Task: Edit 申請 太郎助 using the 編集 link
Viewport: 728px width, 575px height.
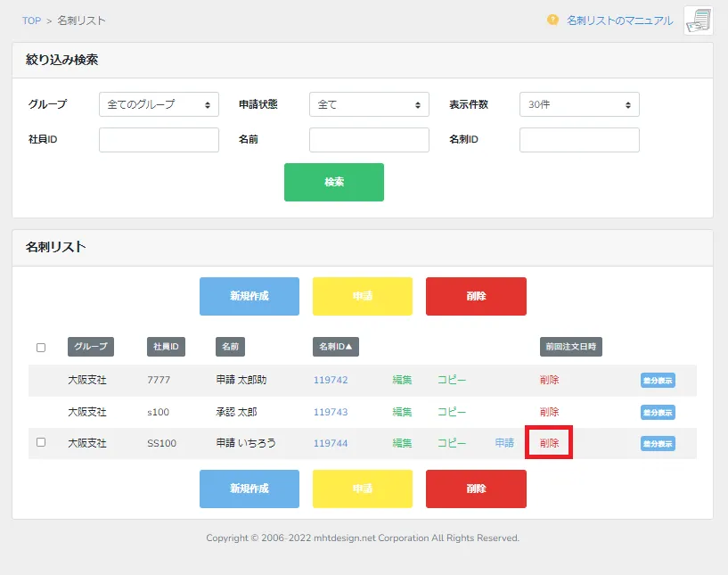Action: pos(400,380)
